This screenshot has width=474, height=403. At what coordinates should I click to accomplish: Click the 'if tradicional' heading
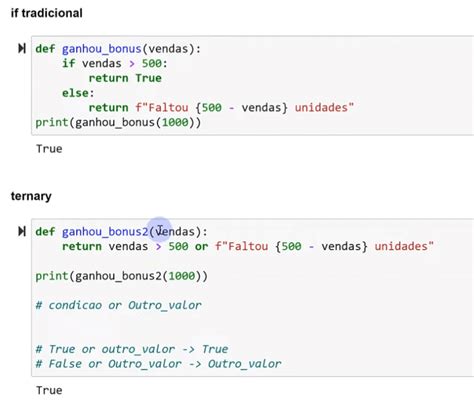point(47,13)
